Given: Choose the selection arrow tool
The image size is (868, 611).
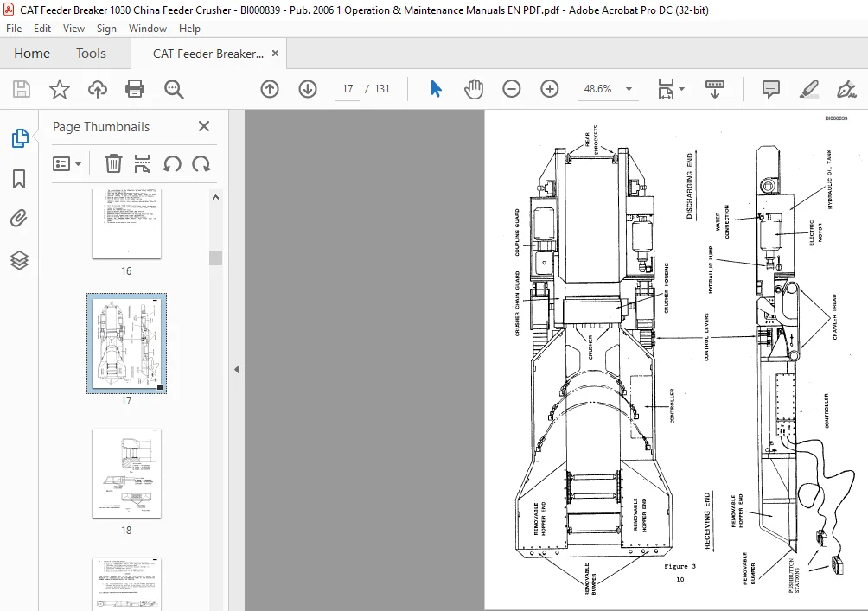Looking at the screenshot, I should [x=437, y=89].
